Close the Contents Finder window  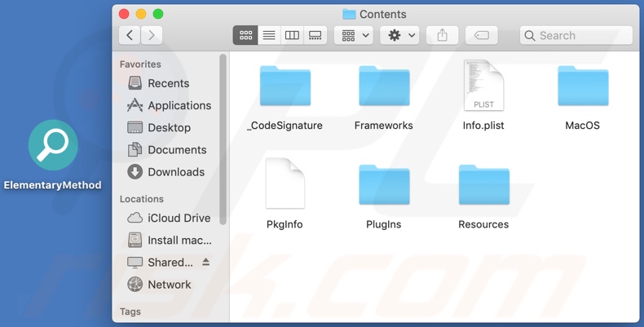pyautogui.click(x=124, y=14)
